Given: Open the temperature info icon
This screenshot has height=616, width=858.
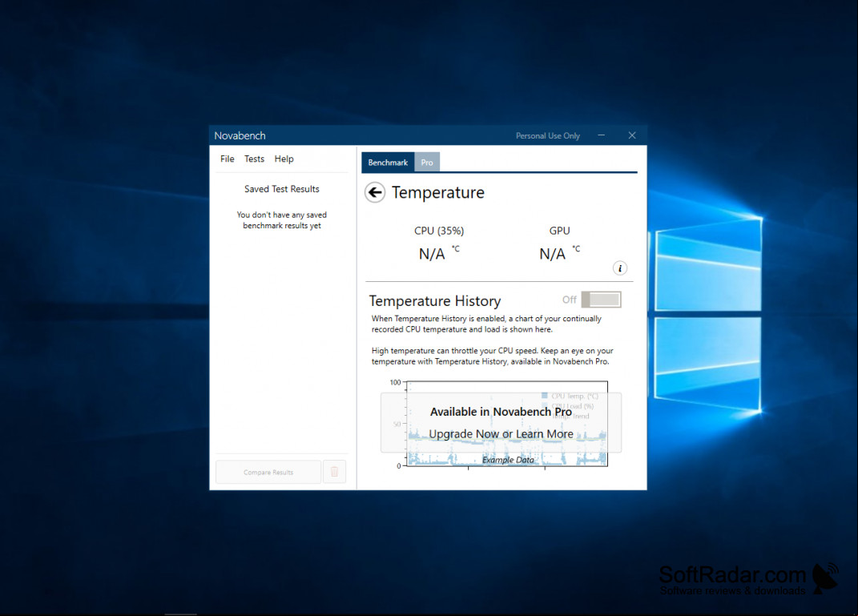Looking at the screenshot, I should click(619, 268).
